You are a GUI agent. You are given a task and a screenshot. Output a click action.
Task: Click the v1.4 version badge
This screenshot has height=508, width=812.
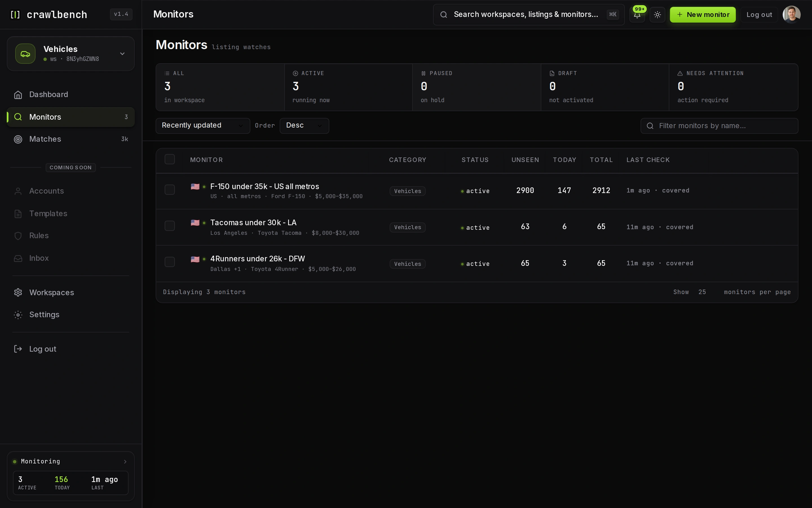pos(121,14)
